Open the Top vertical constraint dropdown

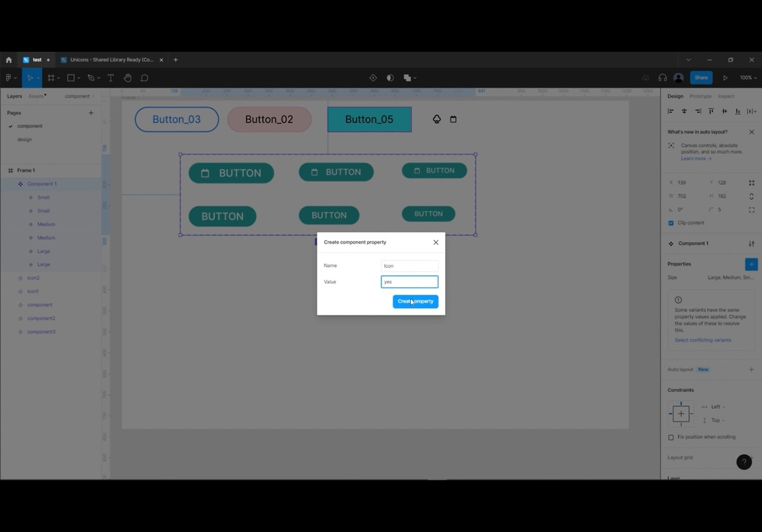pos(717,420)
